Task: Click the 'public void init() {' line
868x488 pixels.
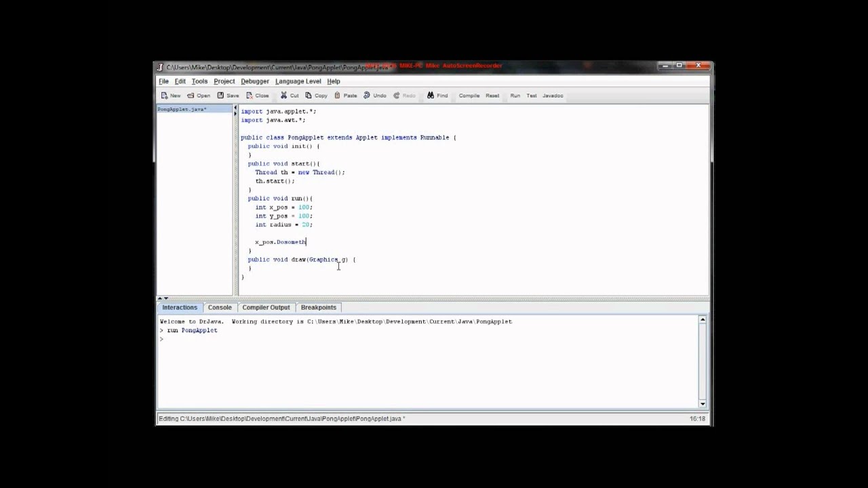Action: [283, 146]
